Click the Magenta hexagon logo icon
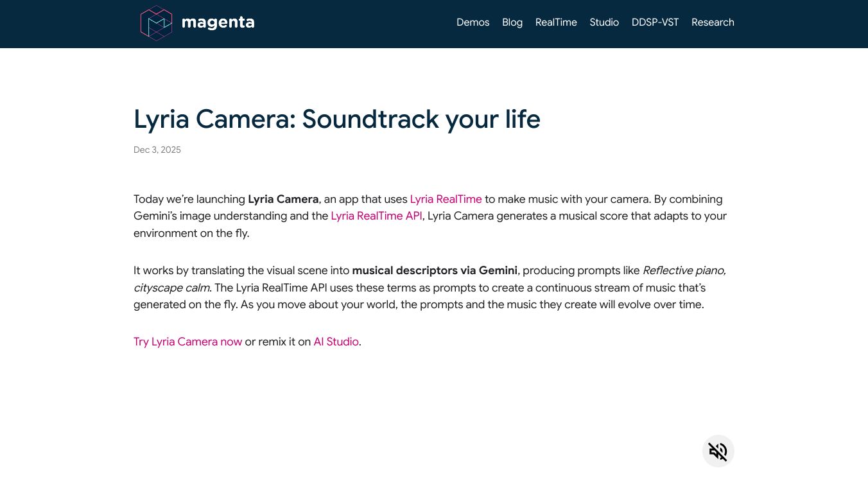Screen dimensions: 868x488 coord(156,23)
